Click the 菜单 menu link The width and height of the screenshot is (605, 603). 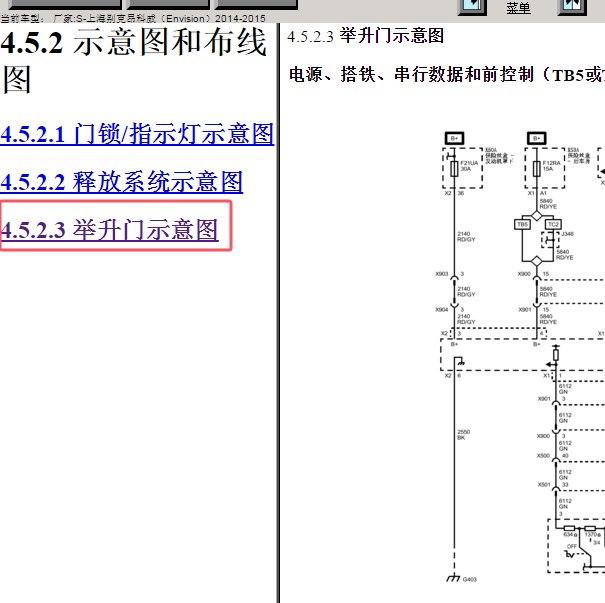518,8
